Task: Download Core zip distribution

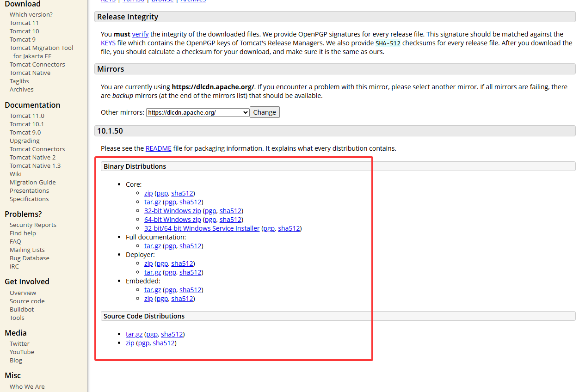Action: pyautogui.click(x=148, y=193)
